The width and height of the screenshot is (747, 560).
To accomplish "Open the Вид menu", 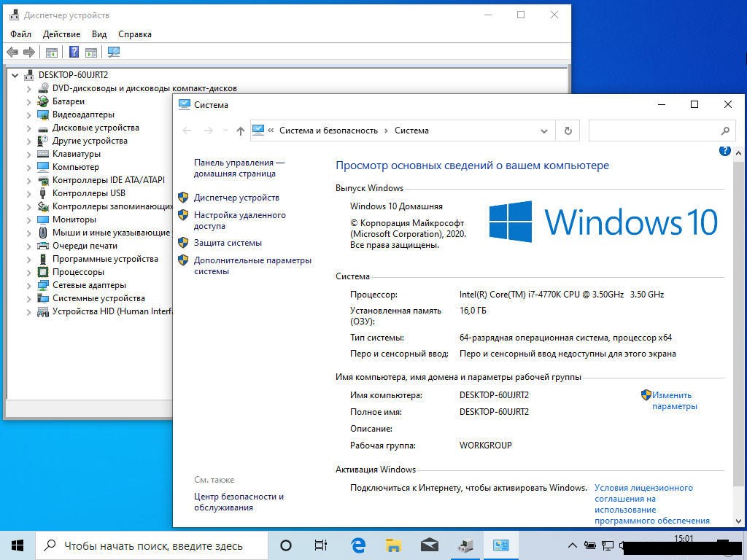I will click(99, 34).
